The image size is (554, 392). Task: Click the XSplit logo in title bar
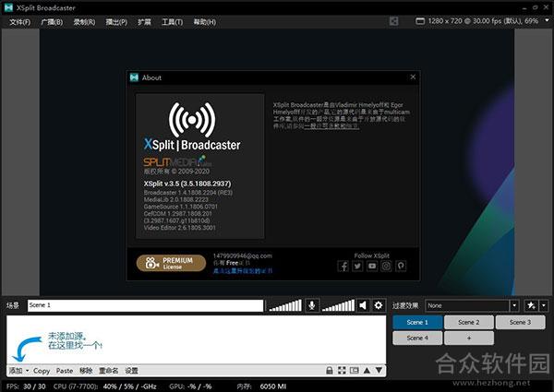pyautogui.click(x=8, y=7)
